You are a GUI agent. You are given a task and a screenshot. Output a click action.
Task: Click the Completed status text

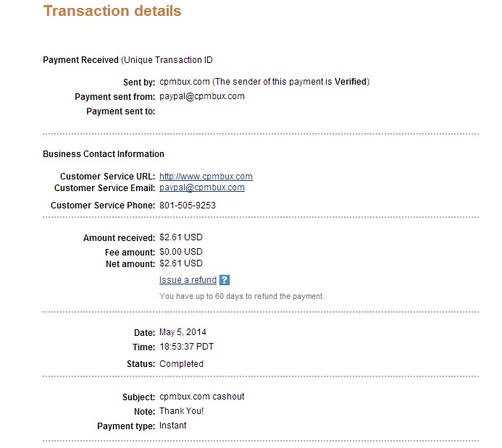click(182, 364)
